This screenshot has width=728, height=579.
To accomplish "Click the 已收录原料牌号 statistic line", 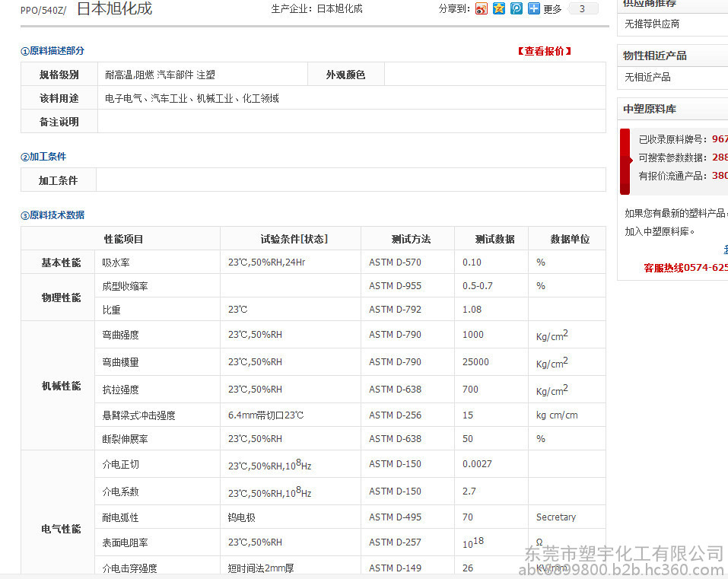I will 683,139.
